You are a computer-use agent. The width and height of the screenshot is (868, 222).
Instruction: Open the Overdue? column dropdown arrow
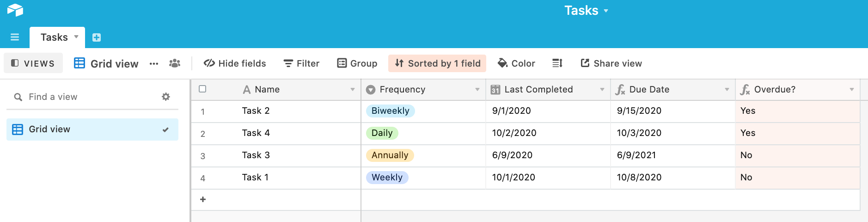click(852, 89)
